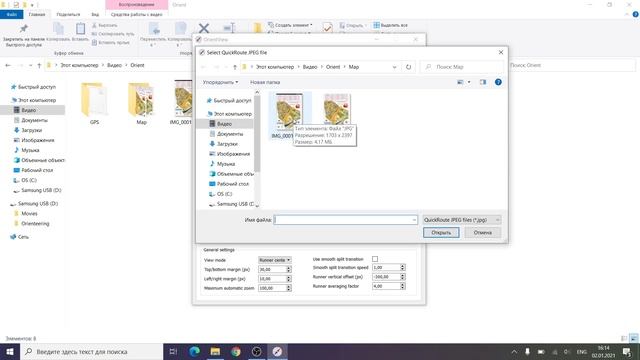The width and height of the screenshot is (640, 360).
Task: Go back in Explorer window navigation
Action: coord(8,65)
